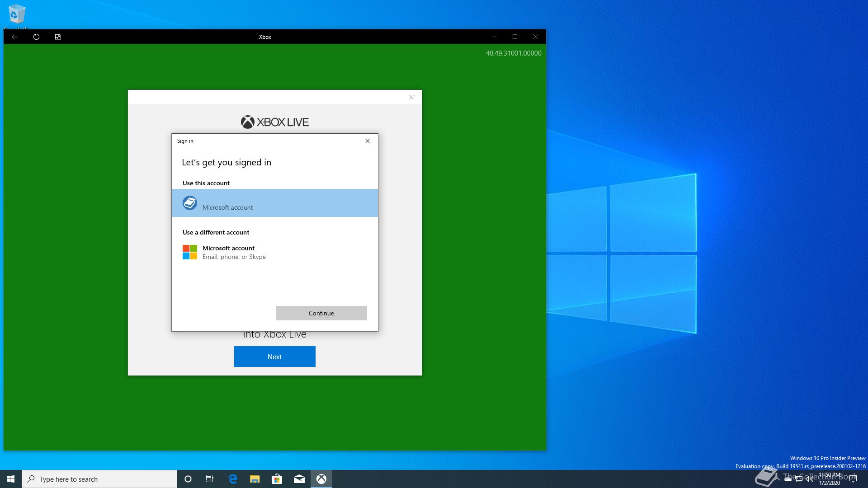Viewport: 868px width, 488px height.
Task: Click the taskbar search box
Action: point(99,479)
